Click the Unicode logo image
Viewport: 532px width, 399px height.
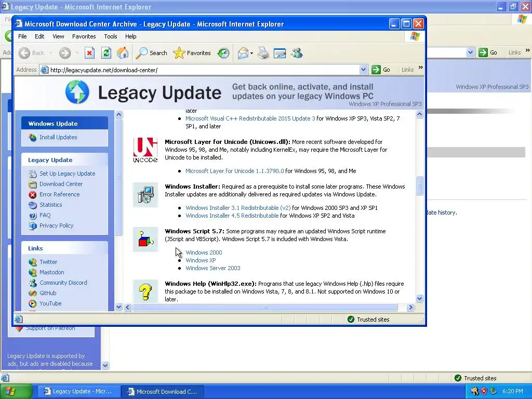click(145, 150)
